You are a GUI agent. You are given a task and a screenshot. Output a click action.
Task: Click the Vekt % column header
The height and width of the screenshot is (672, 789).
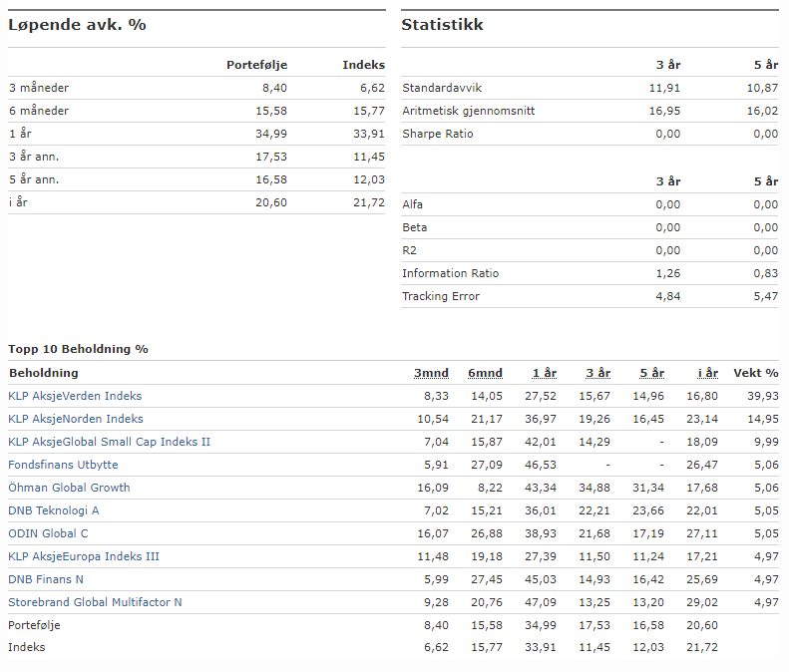tap(756, 373)
